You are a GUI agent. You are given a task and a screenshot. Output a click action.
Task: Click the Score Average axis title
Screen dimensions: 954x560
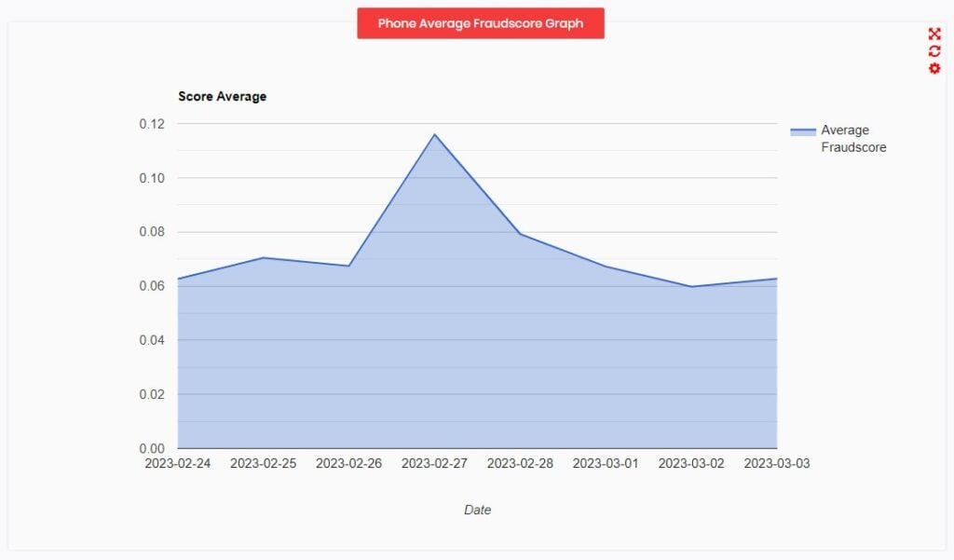pyautogui.click(x=222, y=96)
